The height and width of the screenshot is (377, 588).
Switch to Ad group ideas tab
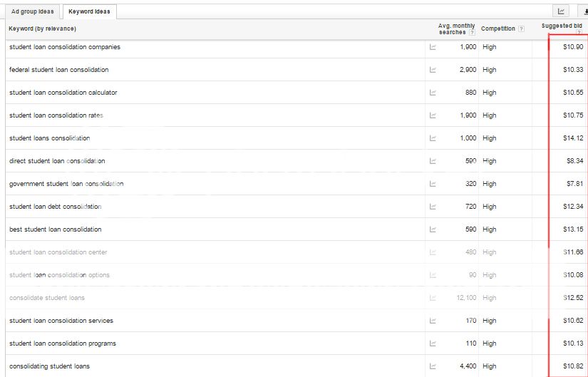click(x=33, y=11)
